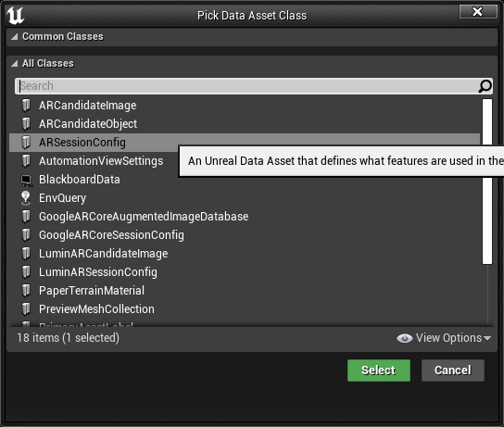Pick GoogleARCoreSessionConfig from the list
The image size is (504, 427).
click(x=245, y=235)
